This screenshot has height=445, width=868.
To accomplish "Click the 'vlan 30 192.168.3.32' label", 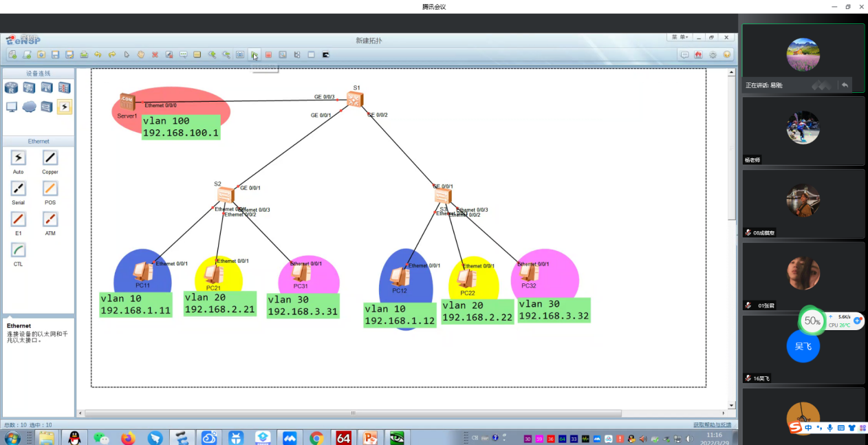I will click(554, 310).
